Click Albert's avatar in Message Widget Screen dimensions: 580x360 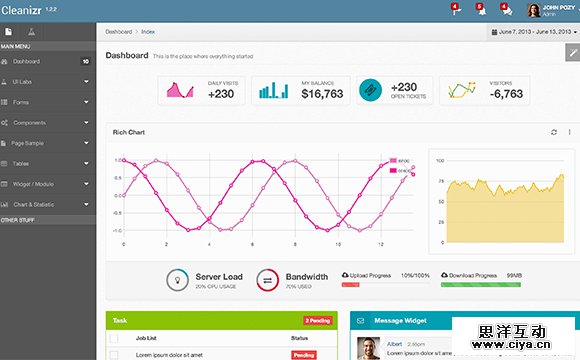[368, 349]
